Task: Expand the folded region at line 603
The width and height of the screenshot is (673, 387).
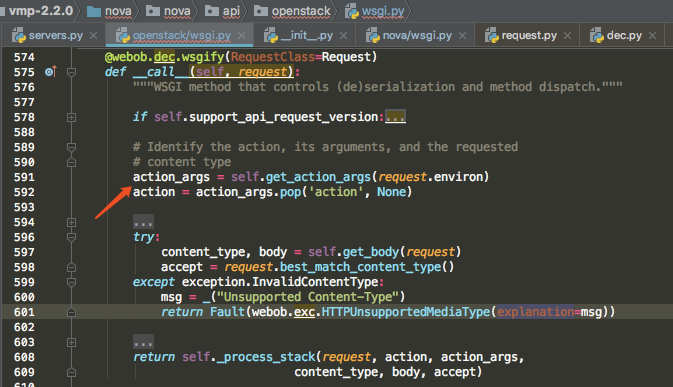Action: [x=72, y=342]
